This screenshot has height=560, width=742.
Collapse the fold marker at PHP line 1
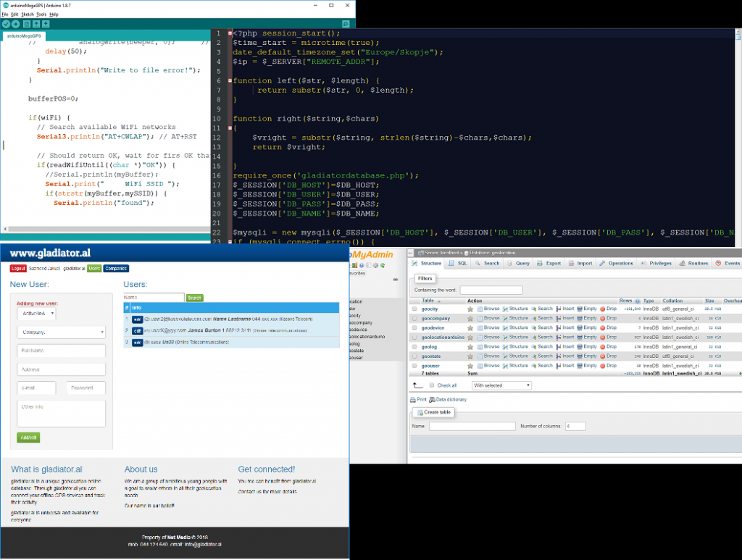coord(230,33)
